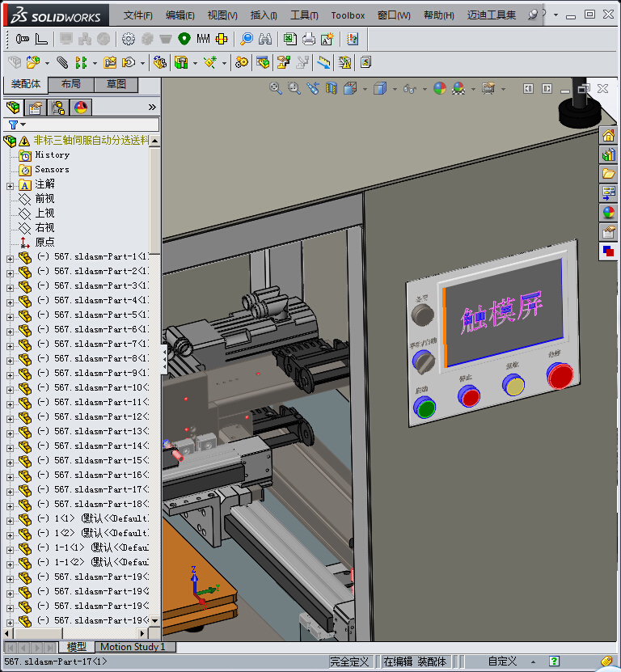Open the Section View tool
This screenshot has width=621, height=672.
point(332,88)
